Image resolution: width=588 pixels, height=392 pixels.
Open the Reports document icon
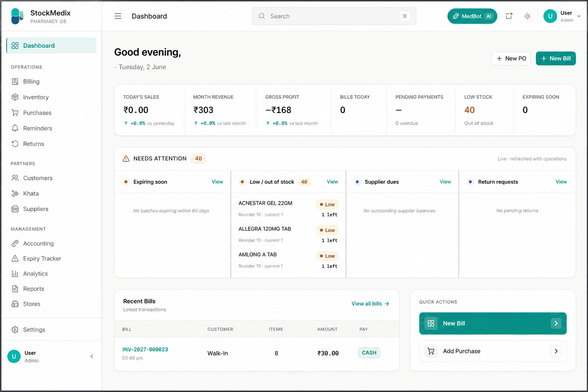15,289
